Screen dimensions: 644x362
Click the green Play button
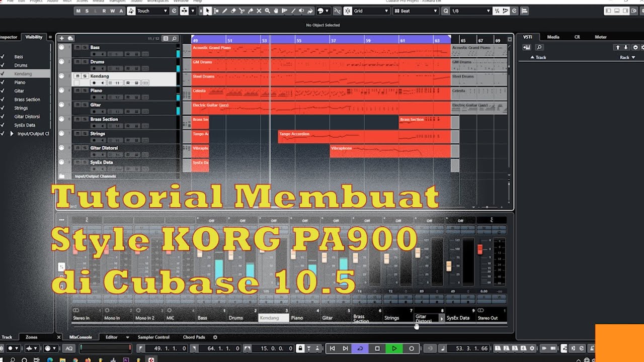(x=394, y=348)
